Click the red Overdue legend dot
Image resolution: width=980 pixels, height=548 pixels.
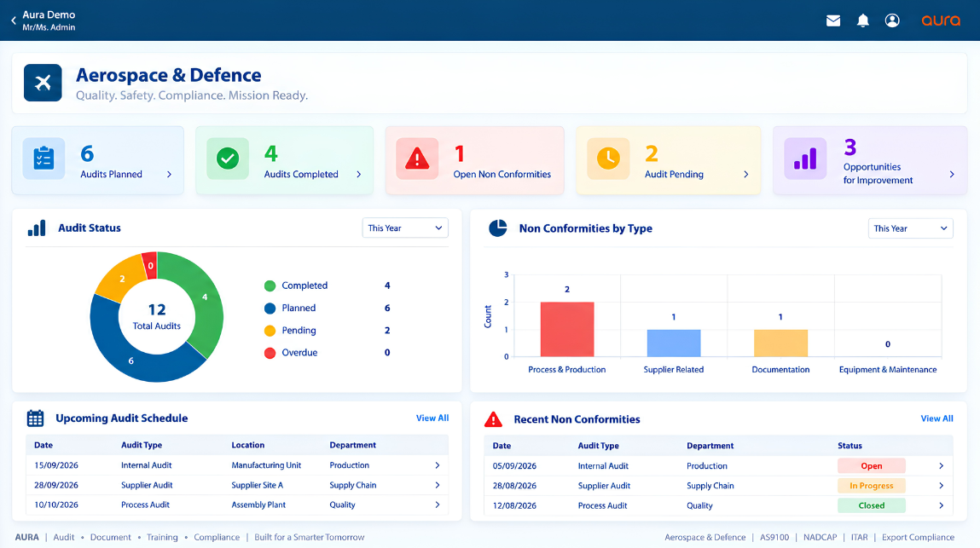(270, 353)
